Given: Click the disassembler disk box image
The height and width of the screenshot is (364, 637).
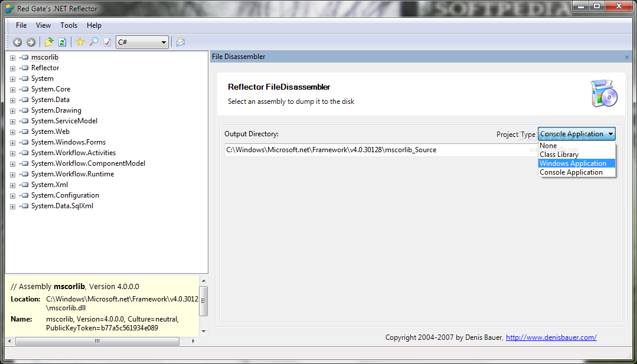Looking at the screenshot, I should tap(604, 93).
